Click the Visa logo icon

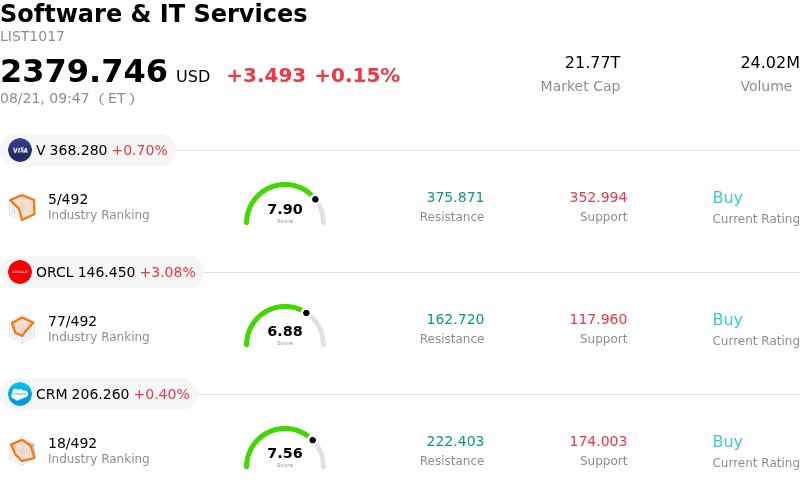click(x=20, y=150)
